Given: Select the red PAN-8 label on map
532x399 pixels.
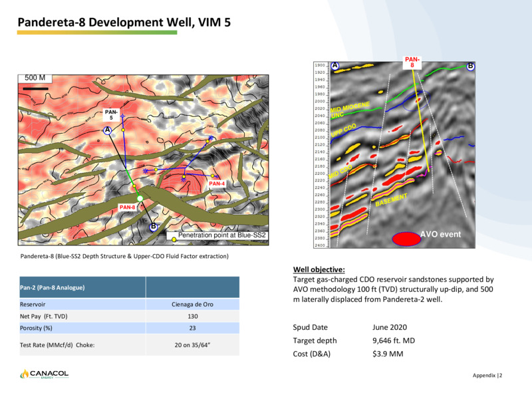Looking at the screenshot, I should pos(127,207).
